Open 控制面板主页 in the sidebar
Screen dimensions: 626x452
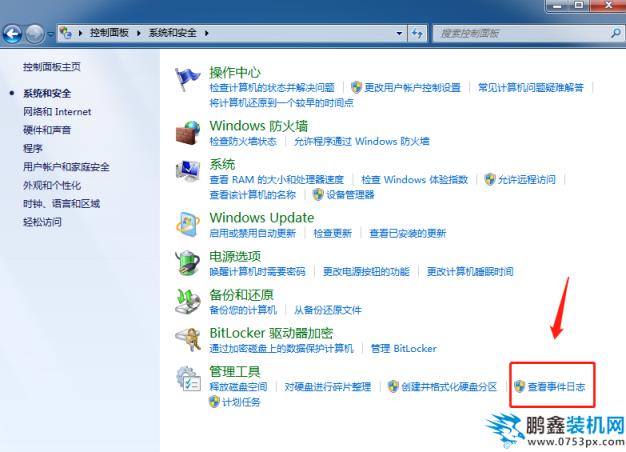[52, 67]
